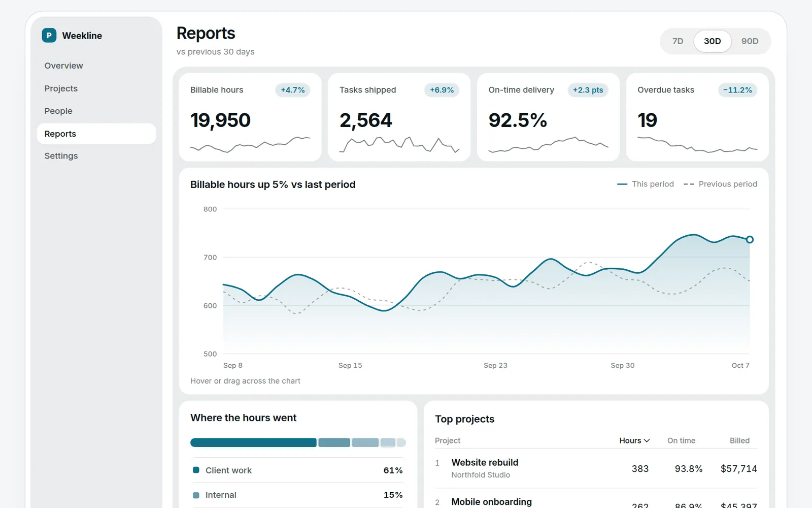
Task: Click the Internal legend swatch
Action: point(196,495)
